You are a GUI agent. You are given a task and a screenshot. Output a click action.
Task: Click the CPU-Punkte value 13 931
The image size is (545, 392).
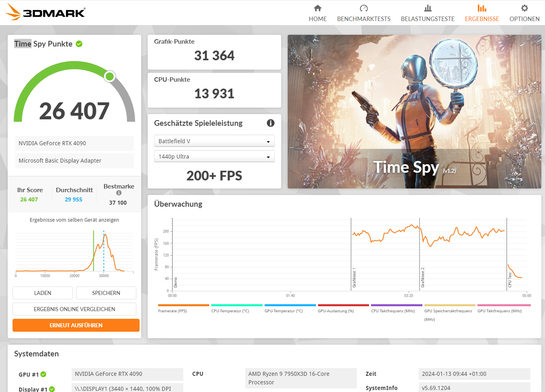(214, 93)
